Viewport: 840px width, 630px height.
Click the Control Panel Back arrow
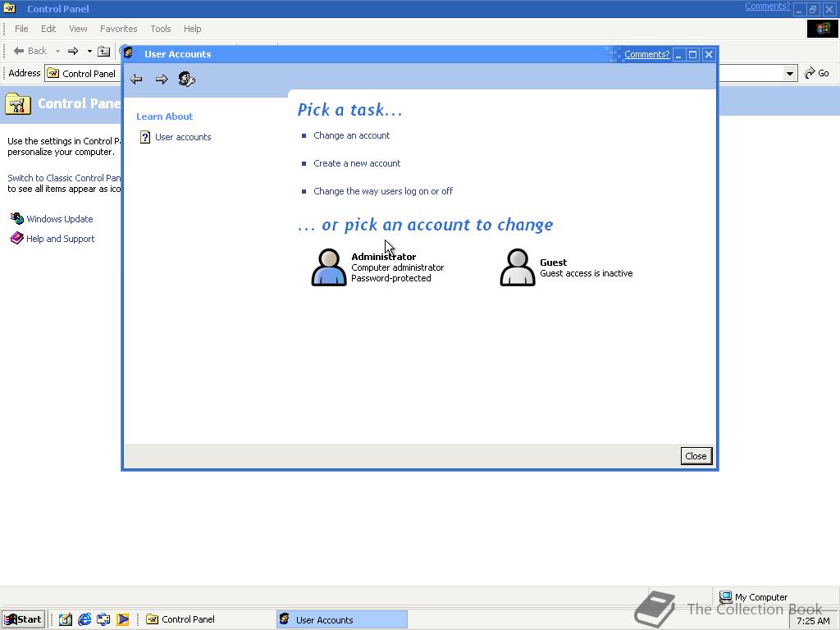pyautogui.click(x=19, y=51)
